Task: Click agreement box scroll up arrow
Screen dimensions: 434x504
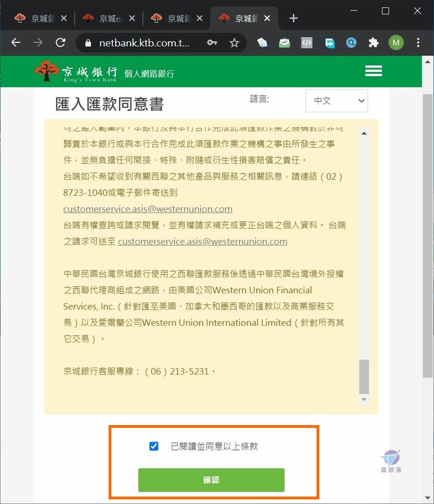Action: (364, 133)
